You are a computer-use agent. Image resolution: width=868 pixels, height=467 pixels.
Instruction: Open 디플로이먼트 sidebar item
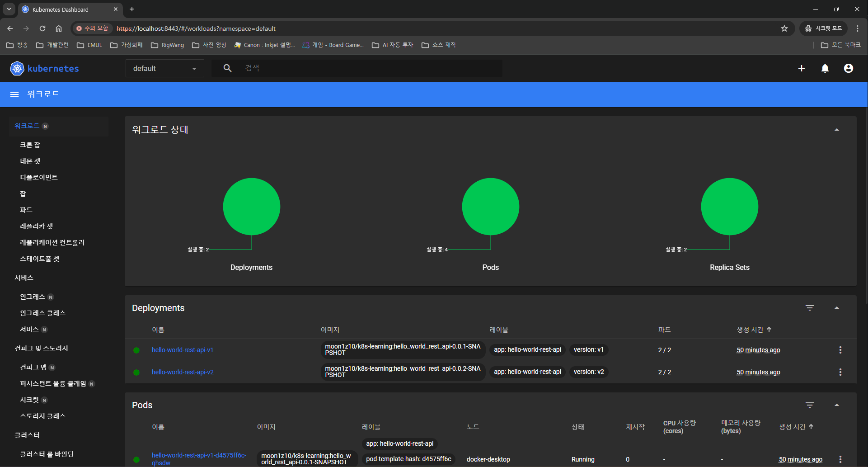(x=39, y=177)
